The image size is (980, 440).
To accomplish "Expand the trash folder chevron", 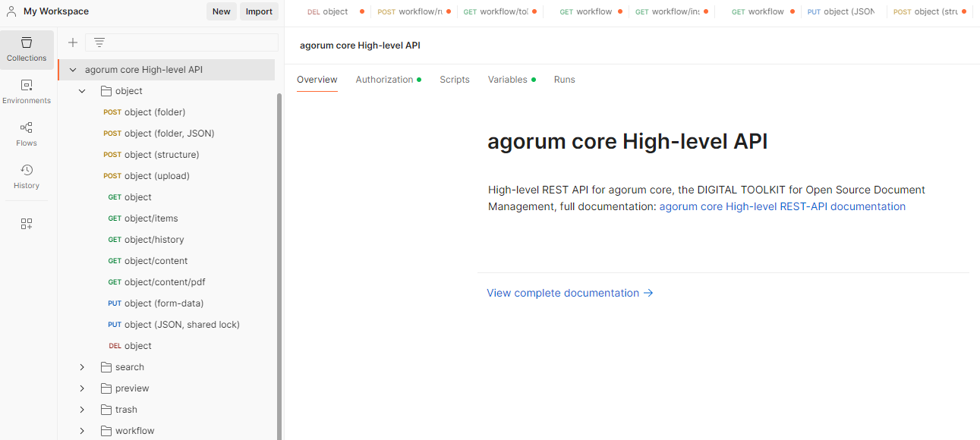I will (82, 410).
